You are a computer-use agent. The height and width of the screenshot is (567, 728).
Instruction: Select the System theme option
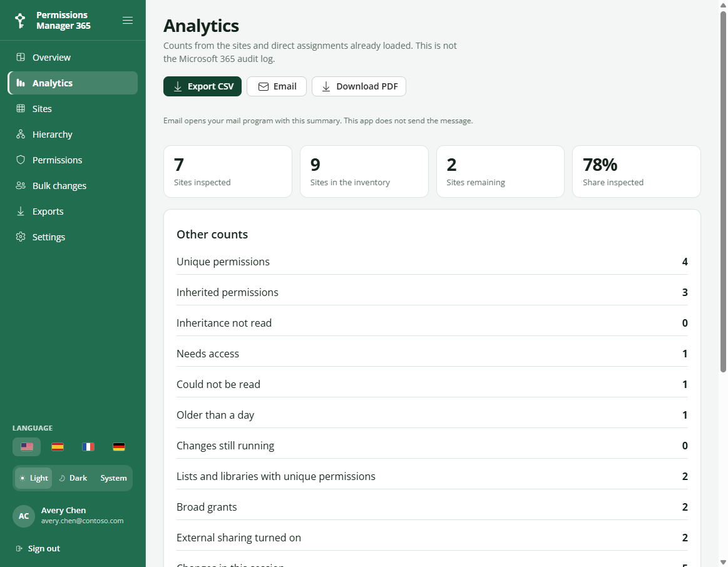click(x=113, y=478)
